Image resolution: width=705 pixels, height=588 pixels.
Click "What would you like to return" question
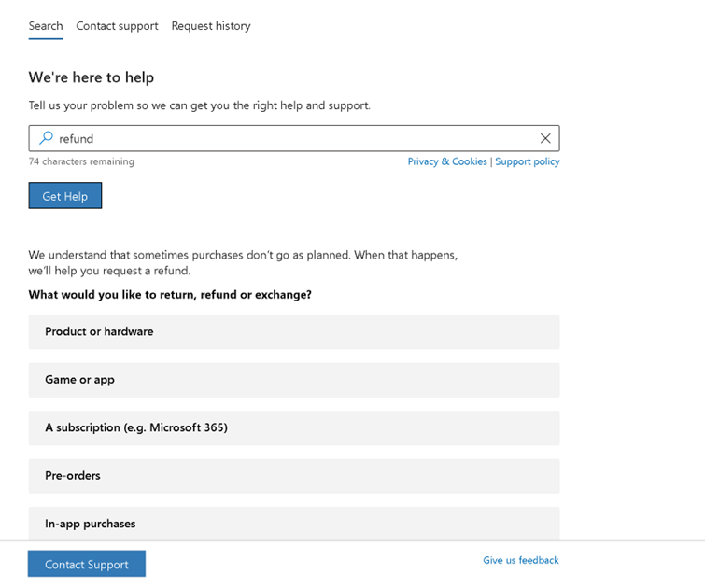pos(170,295)
